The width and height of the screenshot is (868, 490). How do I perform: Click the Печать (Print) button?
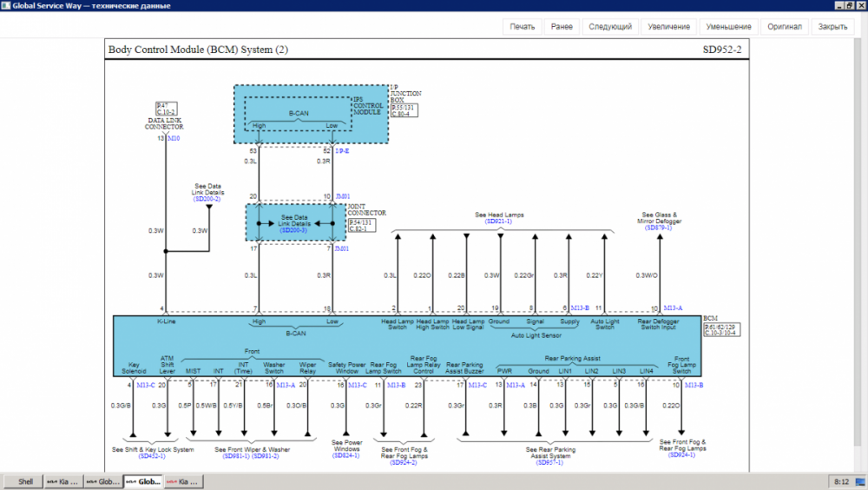click(x=523, y=27)
